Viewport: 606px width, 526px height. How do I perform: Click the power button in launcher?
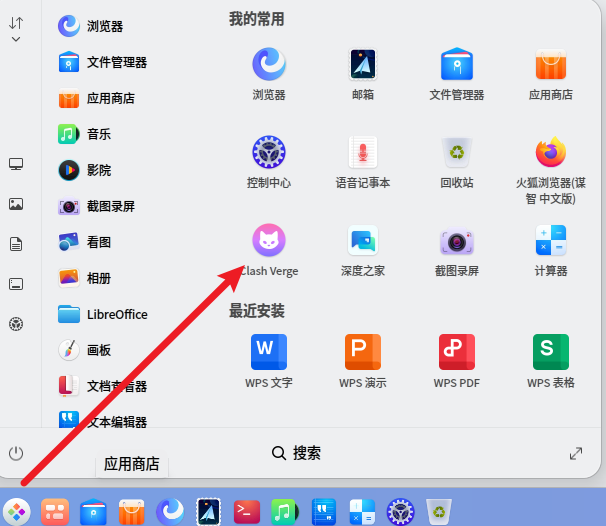pos(16,453)
